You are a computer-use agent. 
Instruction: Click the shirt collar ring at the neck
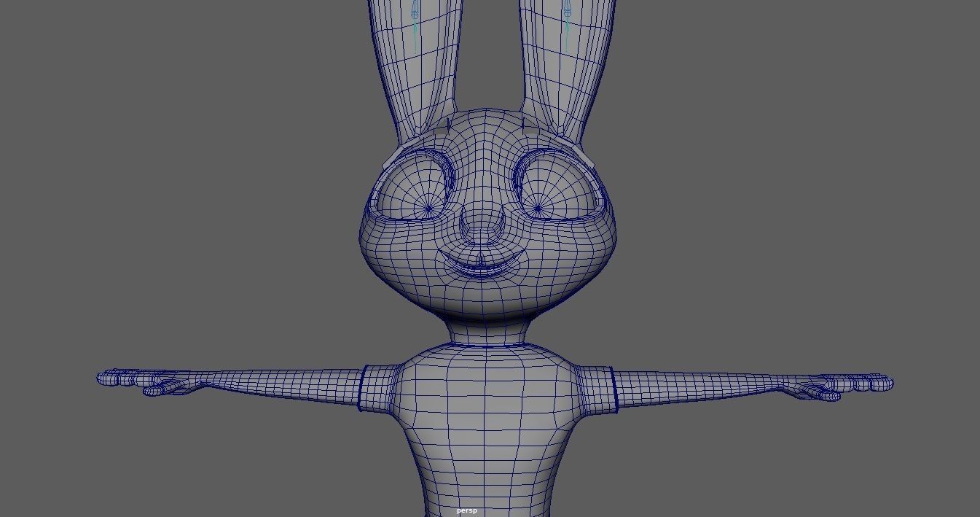click(486, 344)
